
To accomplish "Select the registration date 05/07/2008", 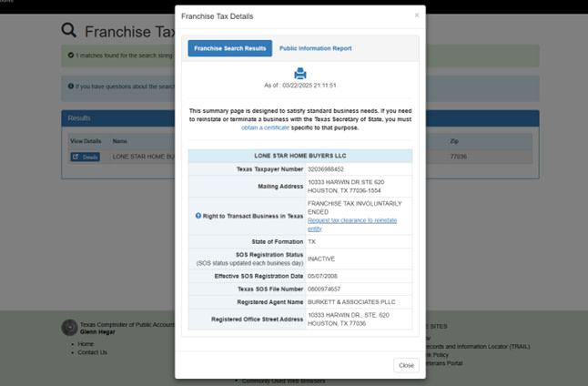I will coord(322,276).
